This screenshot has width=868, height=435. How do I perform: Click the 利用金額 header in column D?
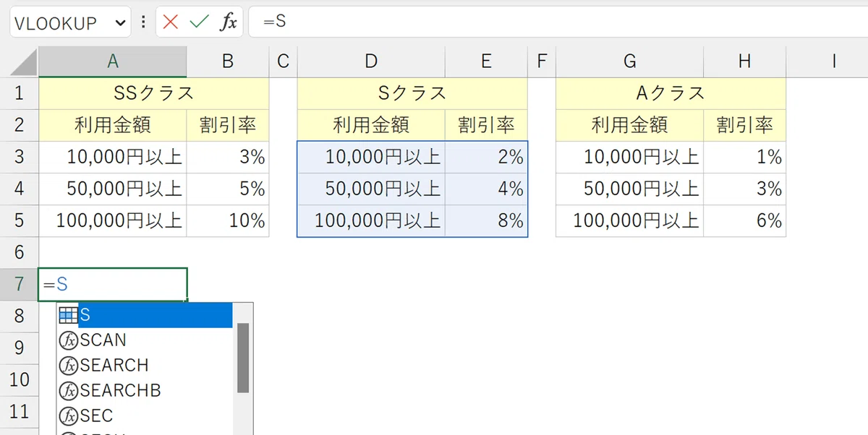371,125
